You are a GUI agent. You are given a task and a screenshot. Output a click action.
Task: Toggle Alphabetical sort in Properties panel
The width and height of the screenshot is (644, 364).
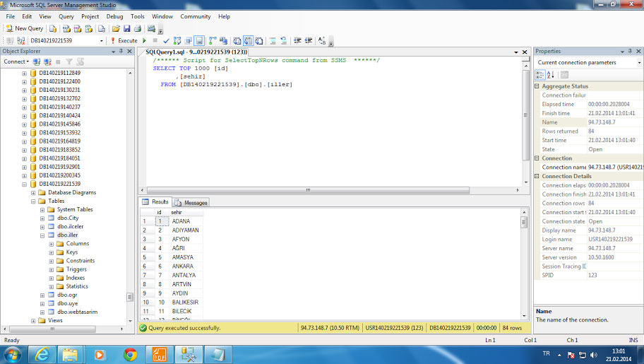tap(551, 75)
